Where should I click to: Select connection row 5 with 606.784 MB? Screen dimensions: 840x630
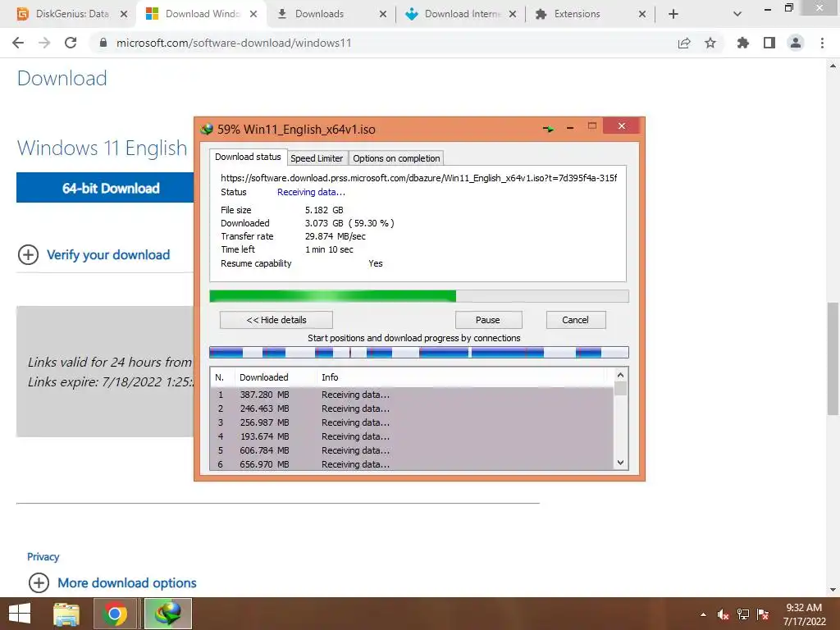tap(412, 450)
